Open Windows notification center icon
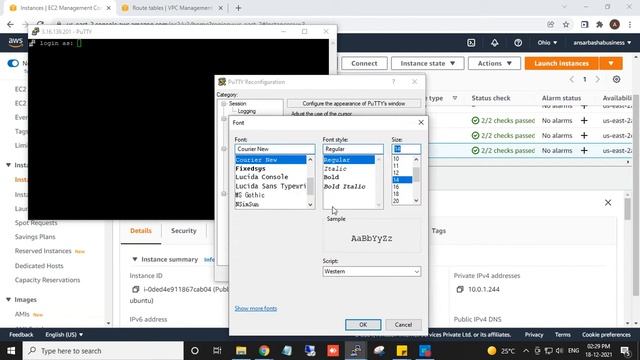Viewport: 640px width, 360px height. (625, 351)
